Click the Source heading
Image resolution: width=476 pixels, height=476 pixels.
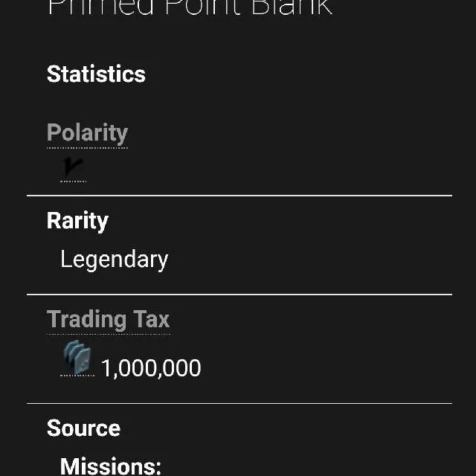[83, 428]
